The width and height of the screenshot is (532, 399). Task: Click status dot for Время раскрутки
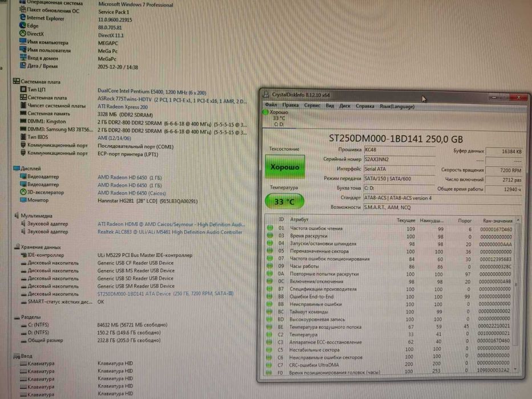[x=270, y=235]
